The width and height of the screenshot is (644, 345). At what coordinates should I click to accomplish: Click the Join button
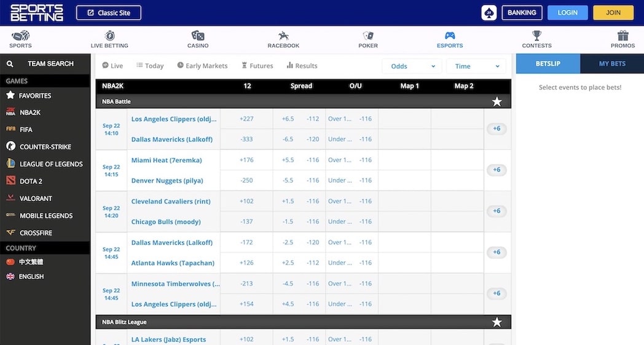pyautogui.click(x=613, y=13)
